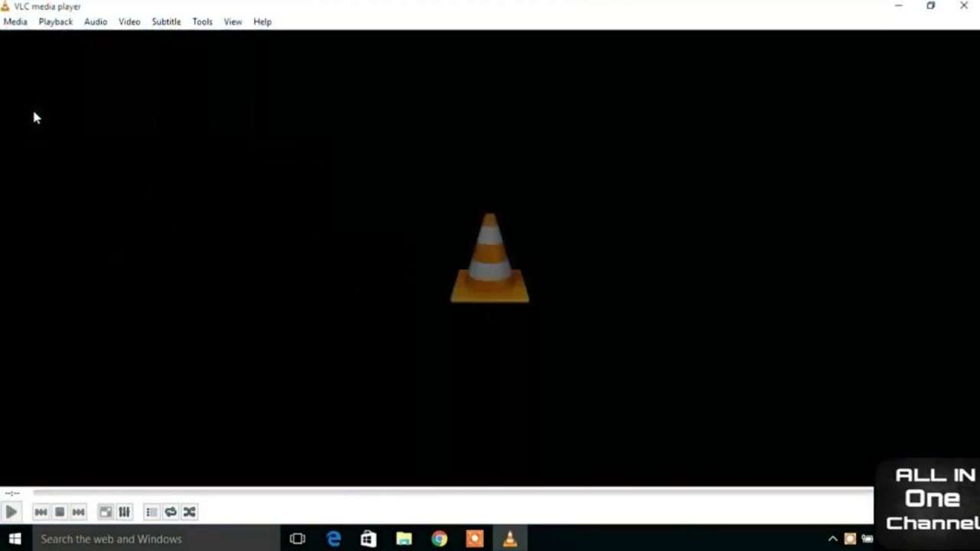
Task: Open Task View on taskbar
Action: click(x=298, y=539)
